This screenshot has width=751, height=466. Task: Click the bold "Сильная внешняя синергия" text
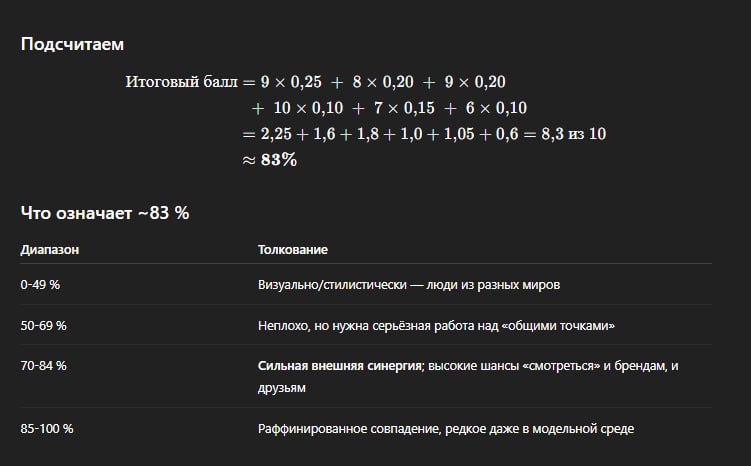(340, 366)
